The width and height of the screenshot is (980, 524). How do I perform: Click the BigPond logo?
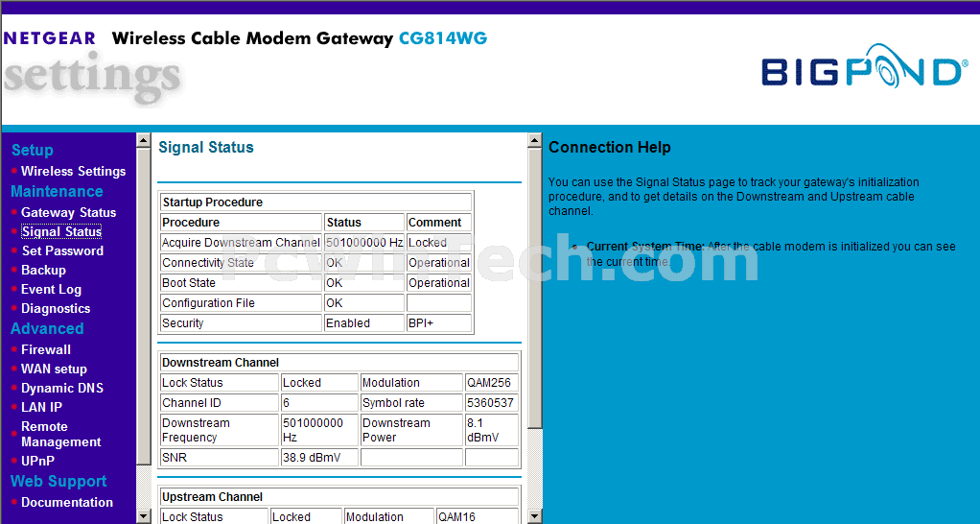[x=864, y=65]
